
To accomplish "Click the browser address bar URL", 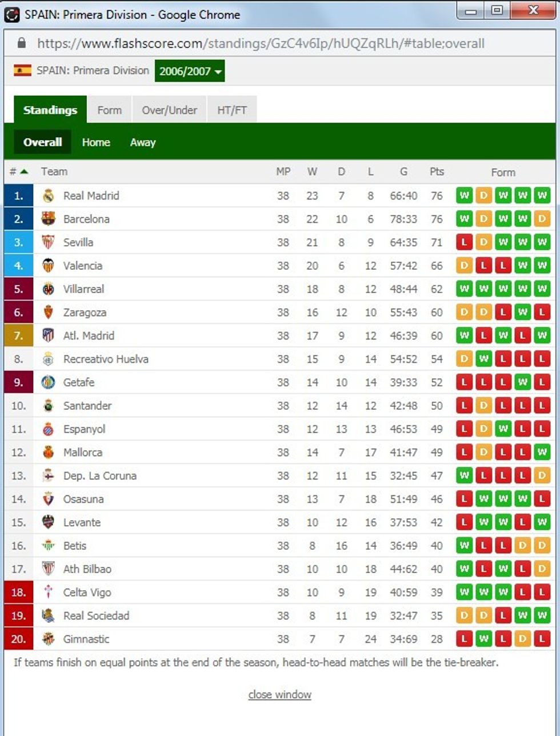I will point(261,43).
